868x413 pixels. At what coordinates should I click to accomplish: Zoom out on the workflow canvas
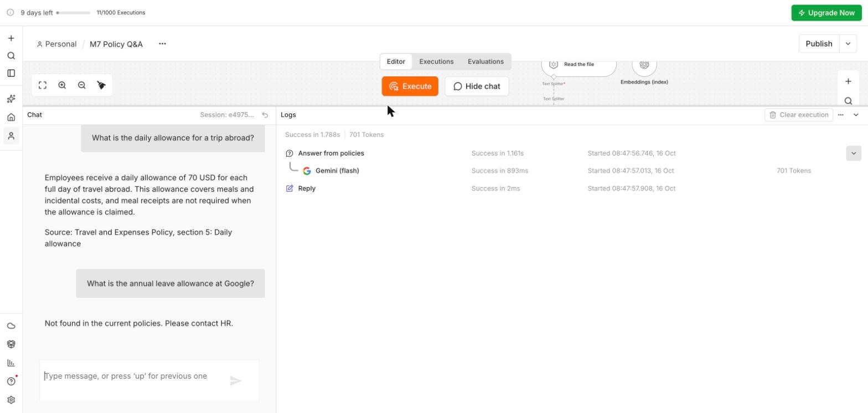point(82,85)
